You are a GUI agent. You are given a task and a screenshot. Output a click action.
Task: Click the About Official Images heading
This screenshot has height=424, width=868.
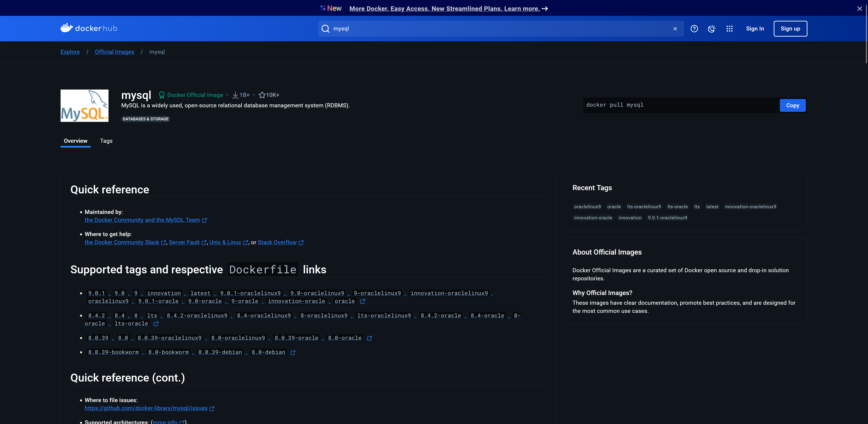(607, 252)
